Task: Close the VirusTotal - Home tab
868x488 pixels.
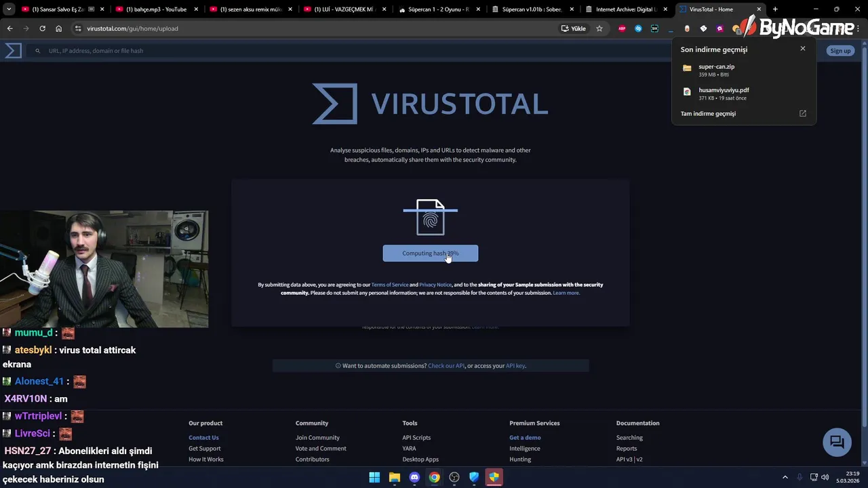Action: pyautogui.click(x=759, y=9)
